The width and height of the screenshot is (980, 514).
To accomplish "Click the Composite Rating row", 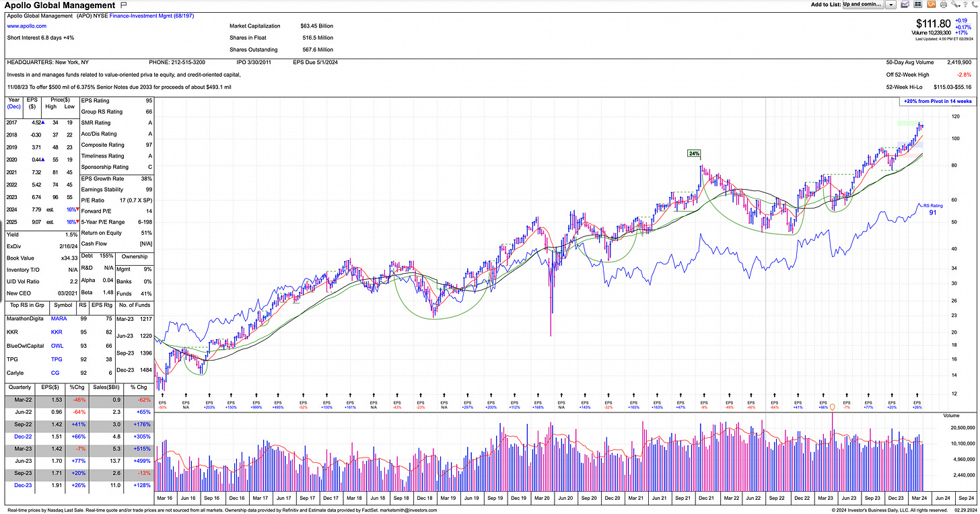I will 116,145.
